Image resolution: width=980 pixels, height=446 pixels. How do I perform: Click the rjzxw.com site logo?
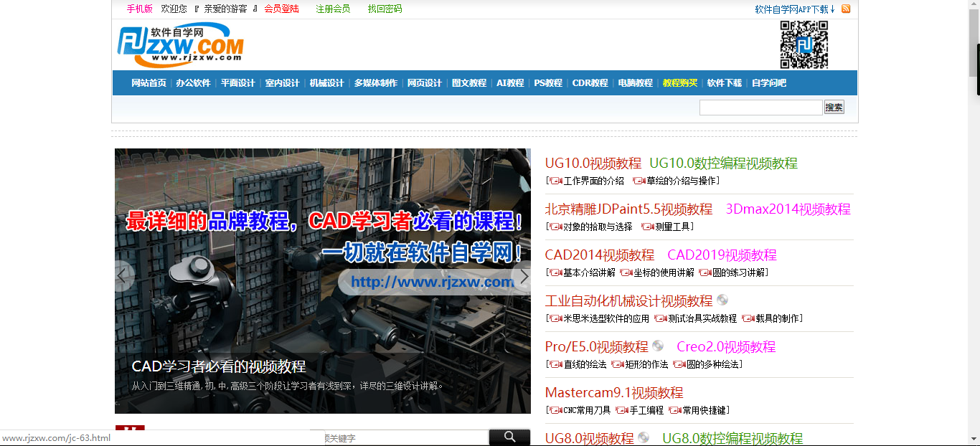click(x=180, y=44)
